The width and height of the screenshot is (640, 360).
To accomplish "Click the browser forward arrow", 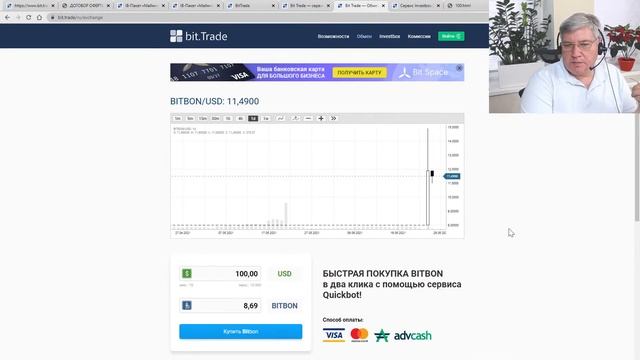I will pos(18,18).
